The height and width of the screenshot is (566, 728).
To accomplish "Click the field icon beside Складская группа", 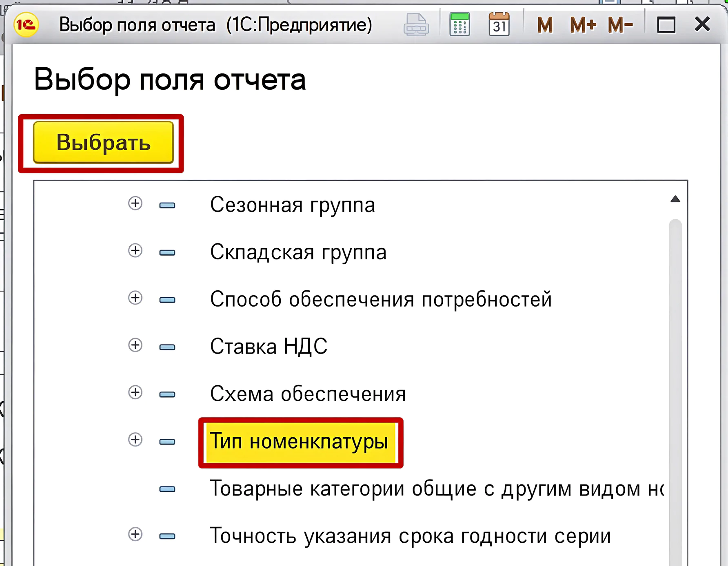I will (x=167, y=252).
